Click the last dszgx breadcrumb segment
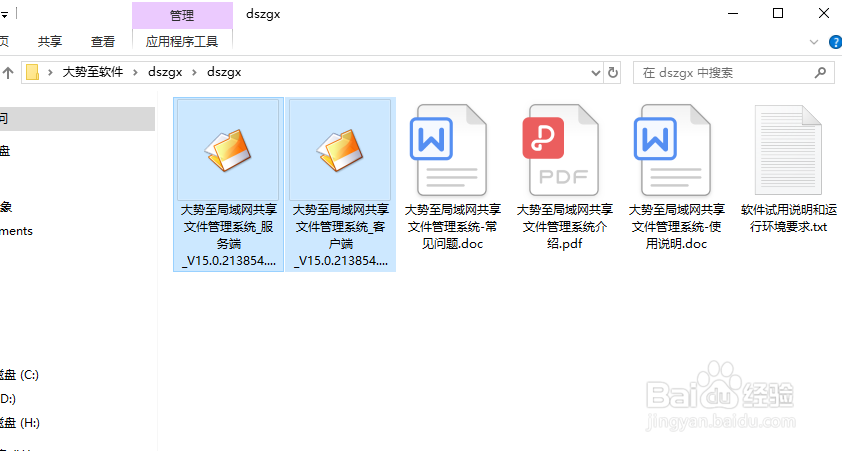Image resolution: width=842 pixels, height=451 pixels. [224, 72]
